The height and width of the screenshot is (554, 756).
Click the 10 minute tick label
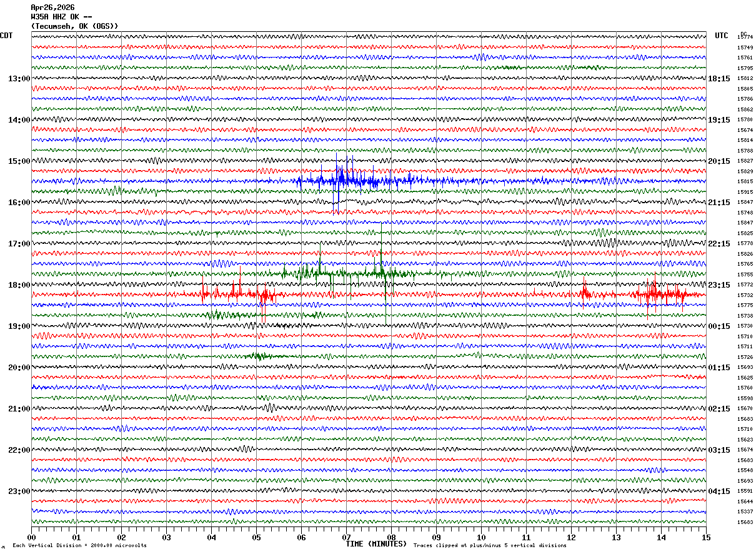click(x=481, y=537)
